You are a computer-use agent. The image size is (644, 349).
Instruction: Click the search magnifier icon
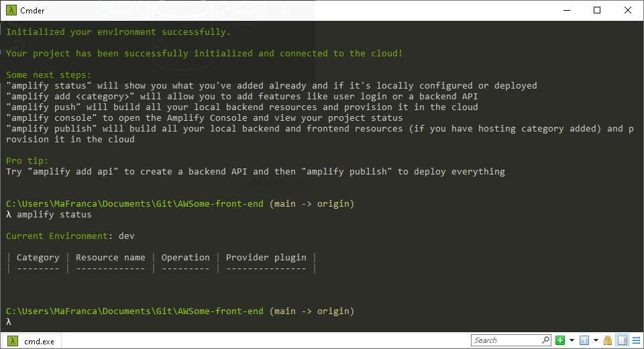click(545, 340)
